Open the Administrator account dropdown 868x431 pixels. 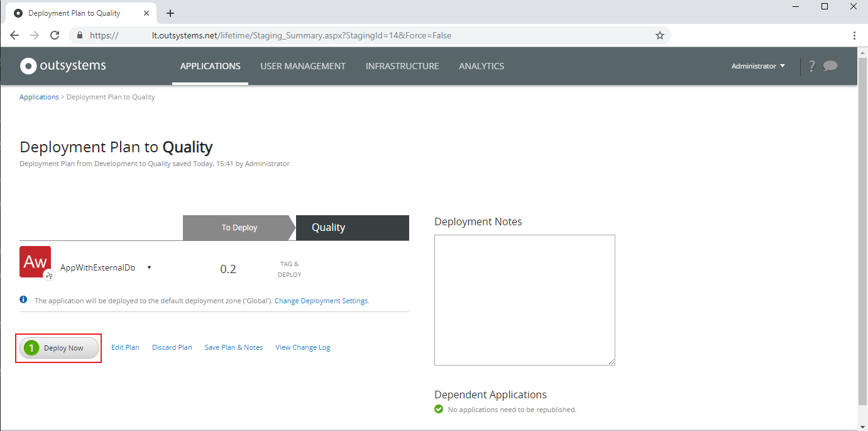pos(757,65)
